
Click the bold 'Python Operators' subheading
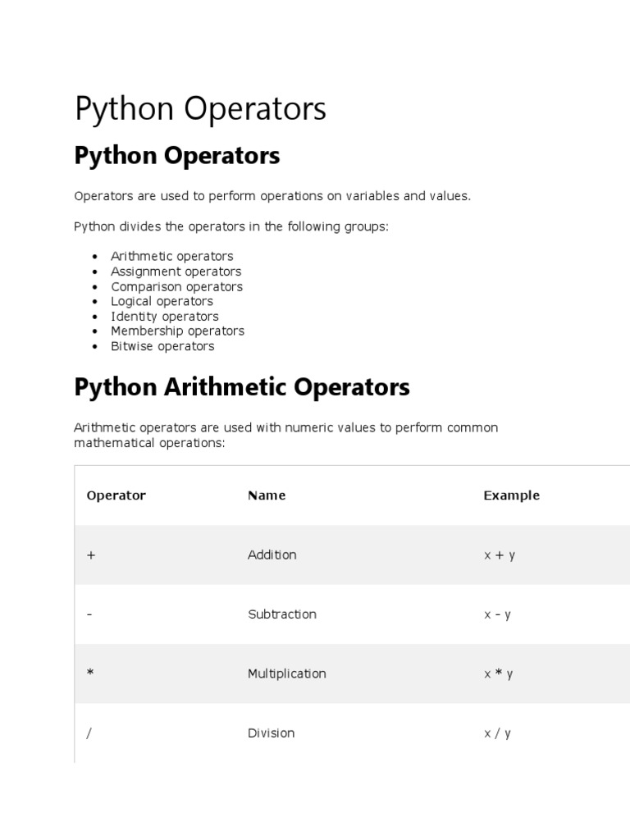pos(176,156)
